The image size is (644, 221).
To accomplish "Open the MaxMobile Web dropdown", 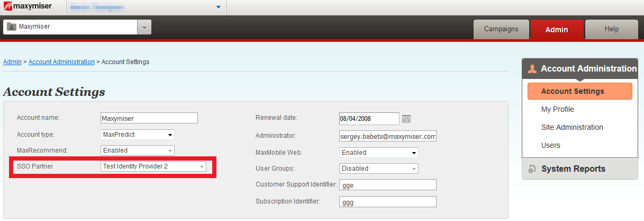I will (x=379, y=153).
